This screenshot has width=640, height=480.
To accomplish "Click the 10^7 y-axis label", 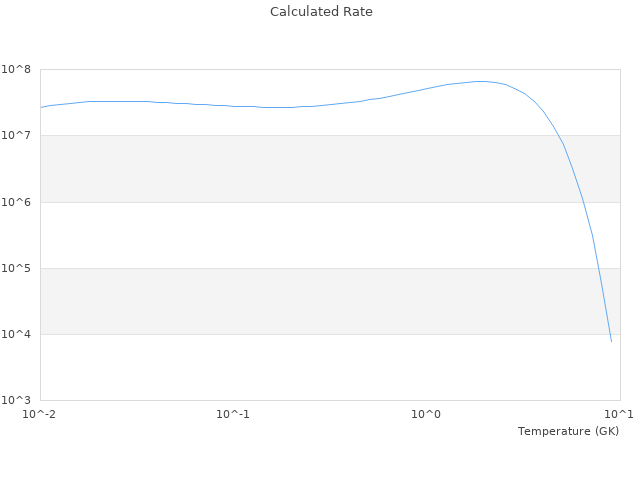I will coord(19,136).
